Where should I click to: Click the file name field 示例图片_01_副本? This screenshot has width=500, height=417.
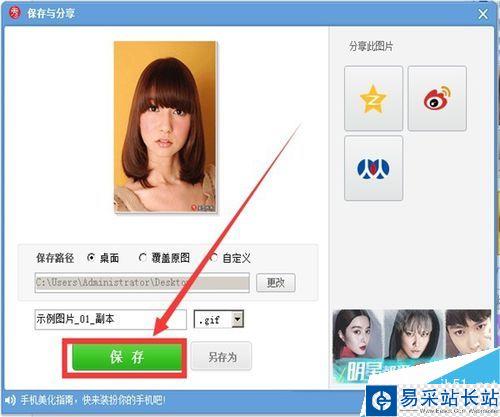[x=110, y=319]
